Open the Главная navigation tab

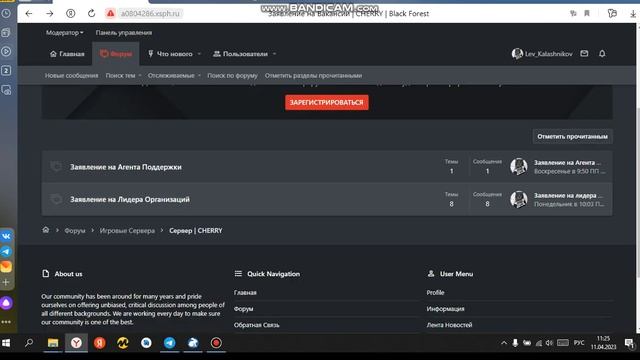[x=67, y=54]
